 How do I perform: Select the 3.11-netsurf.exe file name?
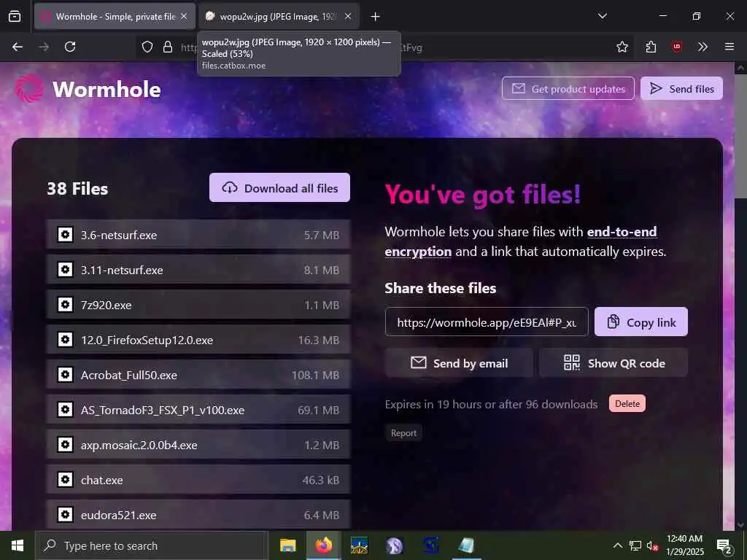[122, 270]
